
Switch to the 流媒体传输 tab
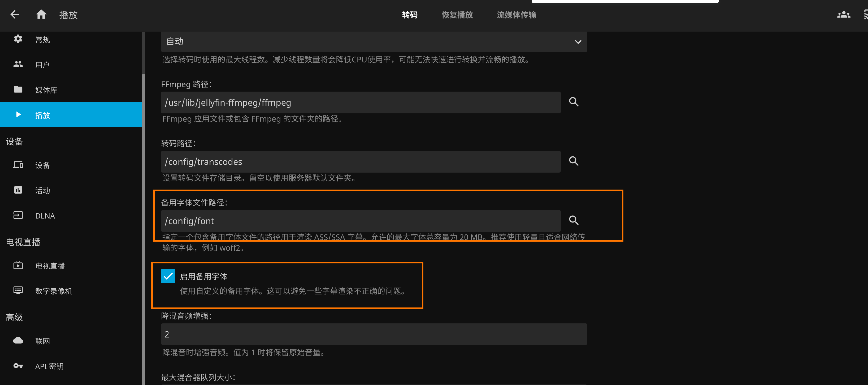(x=516, y=15)
